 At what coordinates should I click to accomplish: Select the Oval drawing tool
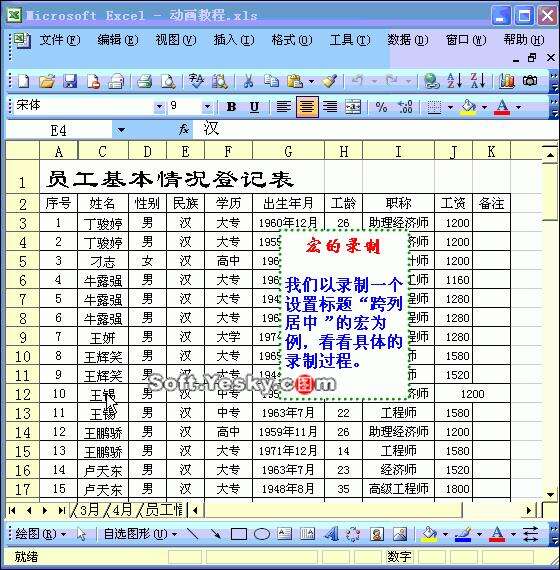click(x=262, y=534)
